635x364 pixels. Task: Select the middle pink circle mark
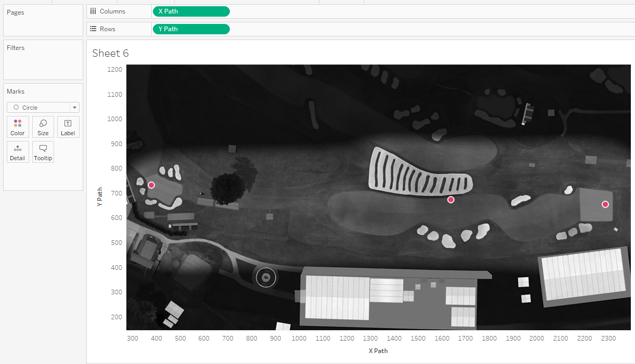[451, 200]
